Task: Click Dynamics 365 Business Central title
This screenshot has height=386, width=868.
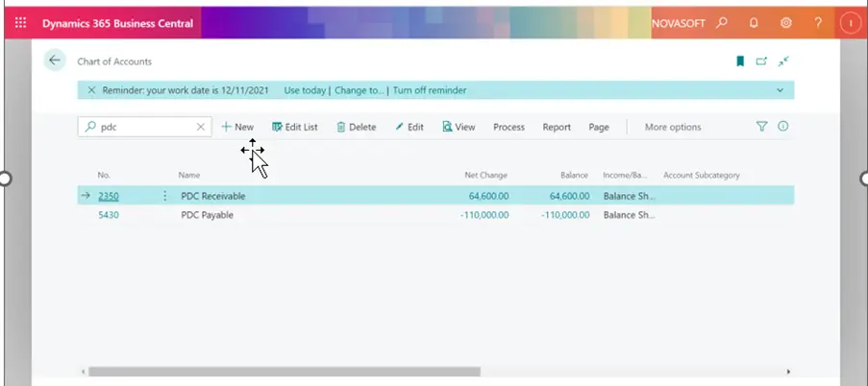Action: pyautogui.click(x=117, y=23)
